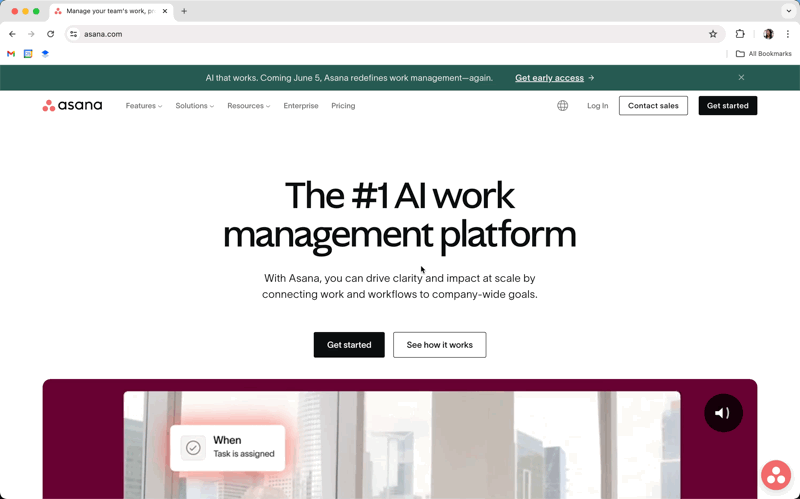Toggle video sound with speaker icon
Image resolution: width=800 pixels, height=499 pixels.
(x=723, y=413)
